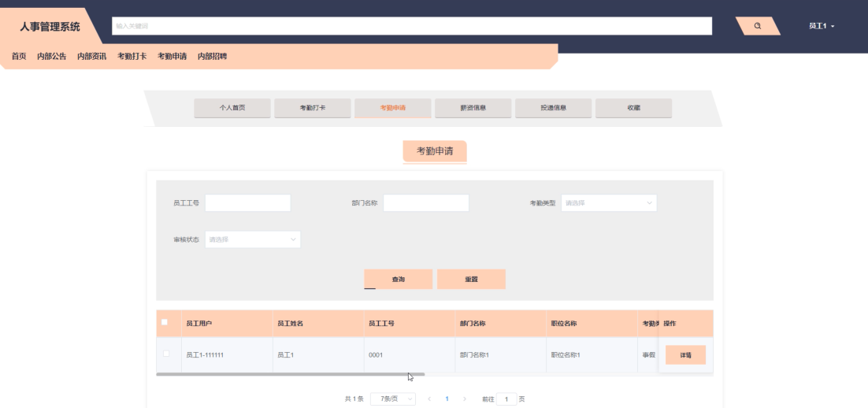Open 详情 for the 员工1 row
This screenshot has width=868, height=408.
point(685,355)
